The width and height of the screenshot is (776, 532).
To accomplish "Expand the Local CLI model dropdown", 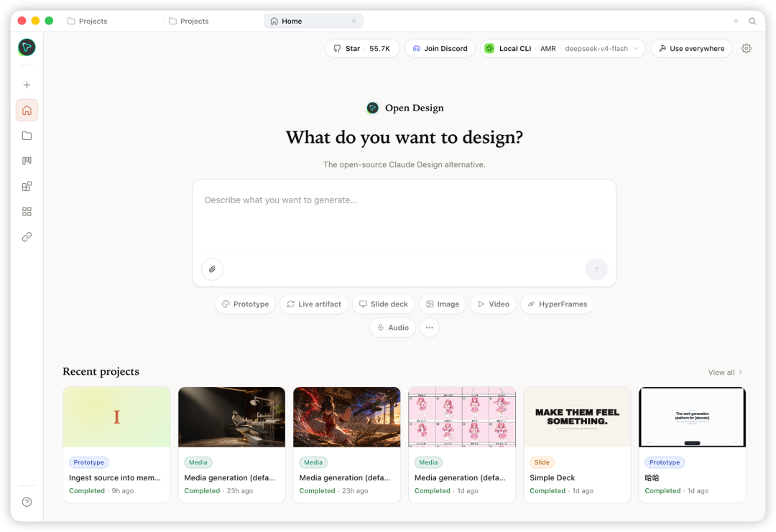I will click(563, 48).
